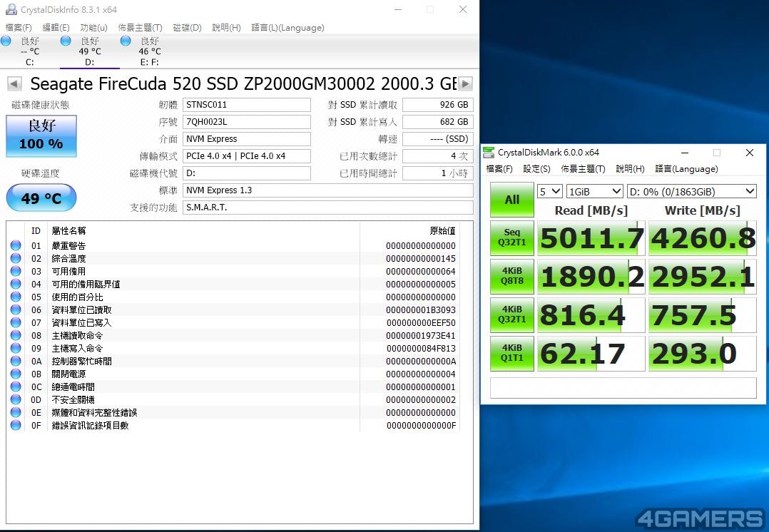The image size is (769, 532).
Task: Start the 4KiB Q1T1 benchmark
Action: pyautogui.click(x=512, y=353)
